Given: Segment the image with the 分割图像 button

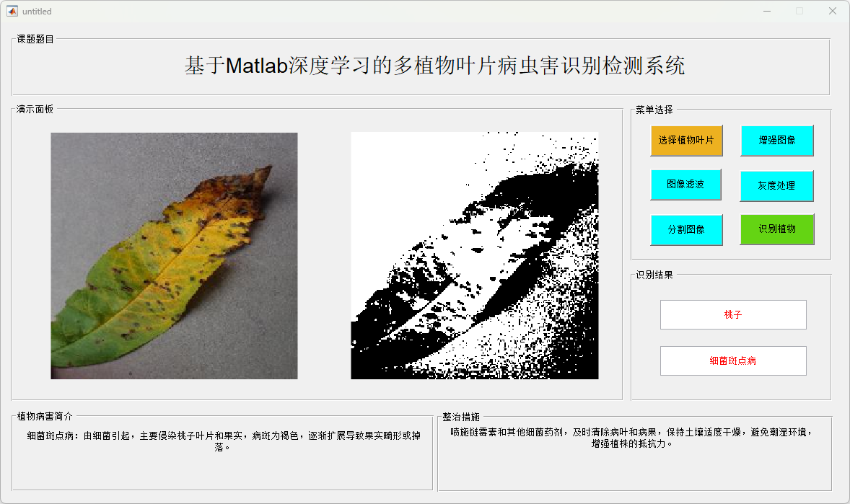Looking at the screenshot, I should coord(686,230).
